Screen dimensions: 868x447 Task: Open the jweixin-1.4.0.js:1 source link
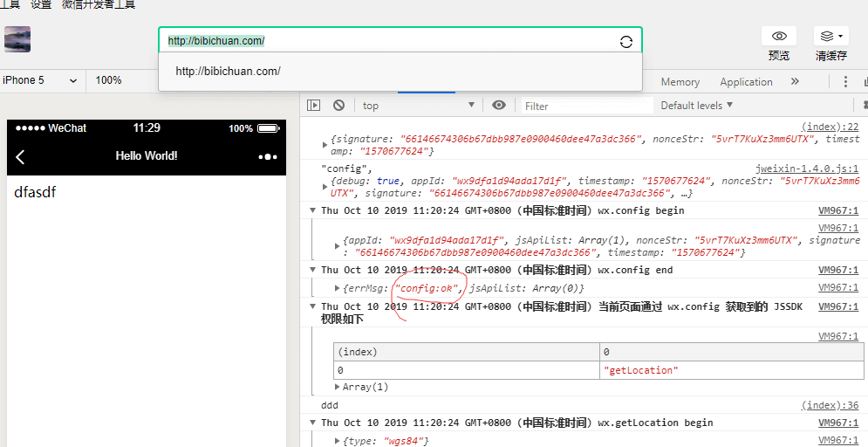[x=807, y=168]
